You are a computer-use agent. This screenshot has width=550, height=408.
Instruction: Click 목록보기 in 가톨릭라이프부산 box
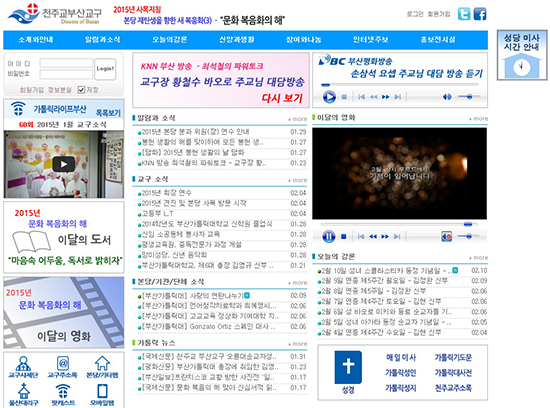pos(108,113)
